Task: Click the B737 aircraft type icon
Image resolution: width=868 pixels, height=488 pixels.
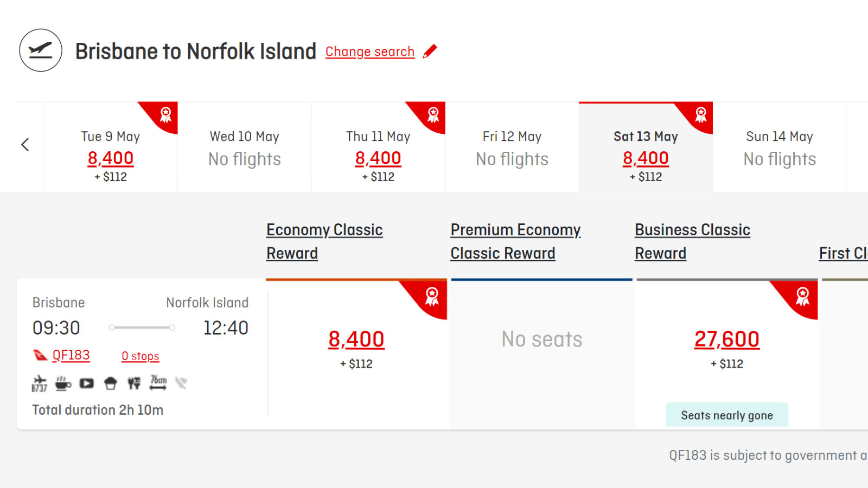Action: (39, 383)
